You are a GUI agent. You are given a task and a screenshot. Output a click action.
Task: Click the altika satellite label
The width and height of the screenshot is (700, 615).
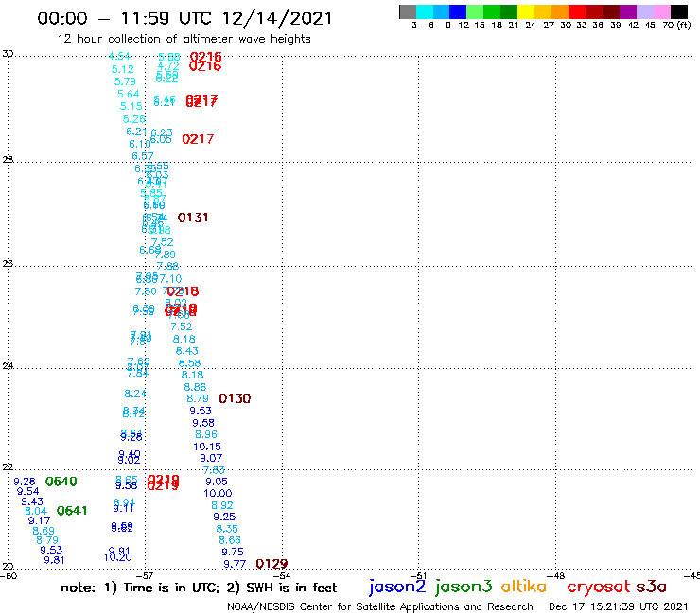[524, 586]
